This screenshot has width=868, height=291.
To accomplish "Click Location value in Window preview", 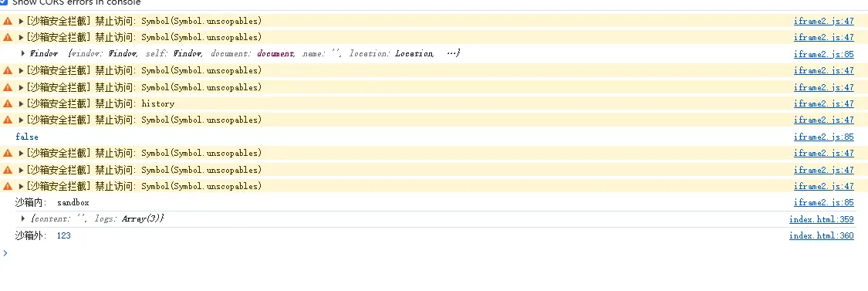I will point(414,54).
